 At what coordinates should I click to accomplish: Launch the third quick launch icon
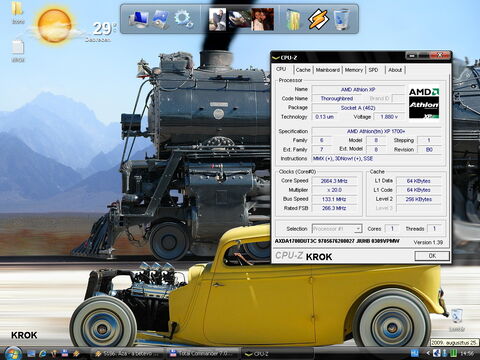[54, 353]
